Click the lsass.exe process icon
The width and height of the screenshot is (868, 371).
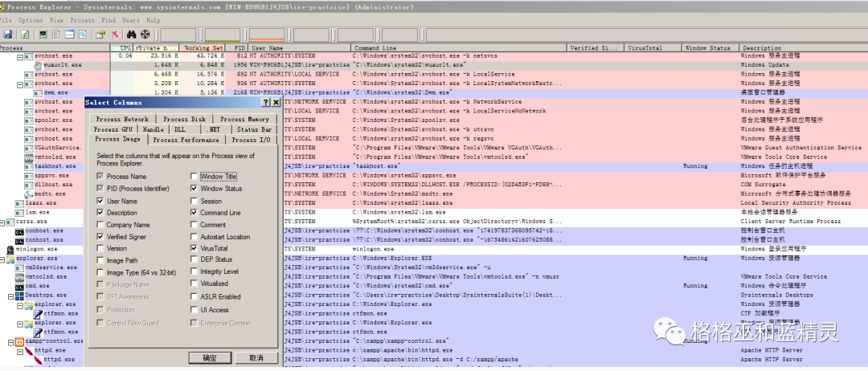20,203
